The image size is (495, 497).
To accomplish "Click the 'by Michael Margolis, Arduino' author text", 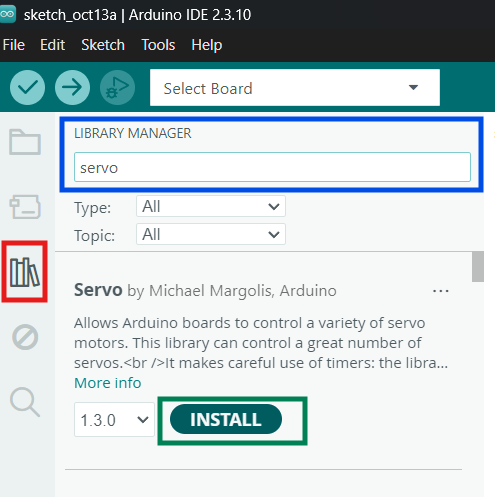I will tap(232, 291).
